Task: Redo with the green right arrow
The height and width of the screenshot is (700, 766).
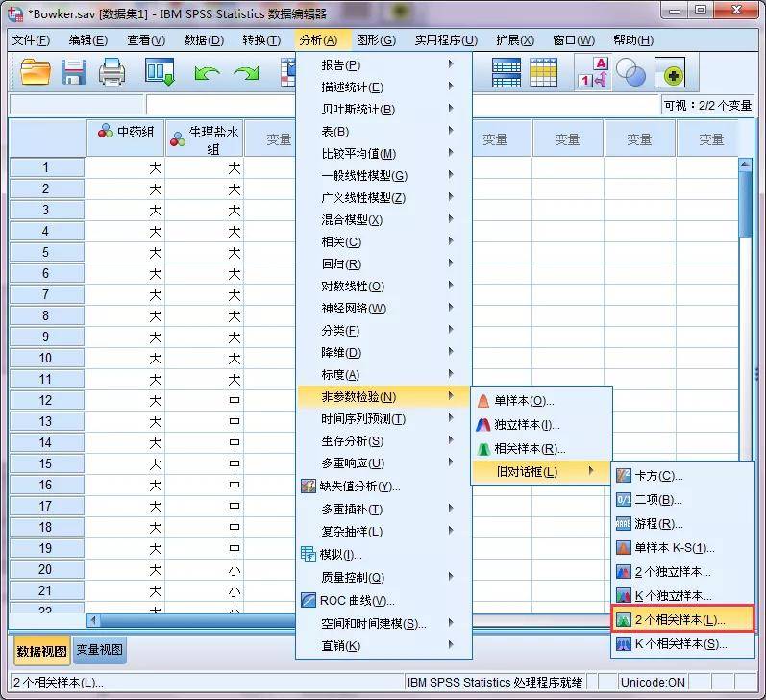Action: coord(246,73)
